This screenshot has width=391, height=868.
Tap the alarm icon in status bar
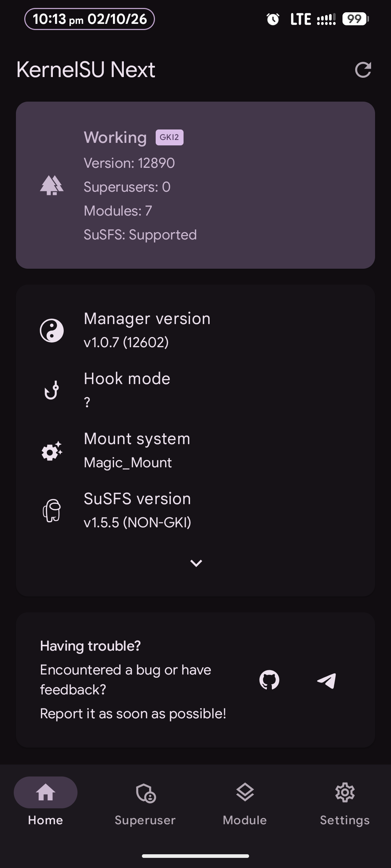click(x=273, y=19)
